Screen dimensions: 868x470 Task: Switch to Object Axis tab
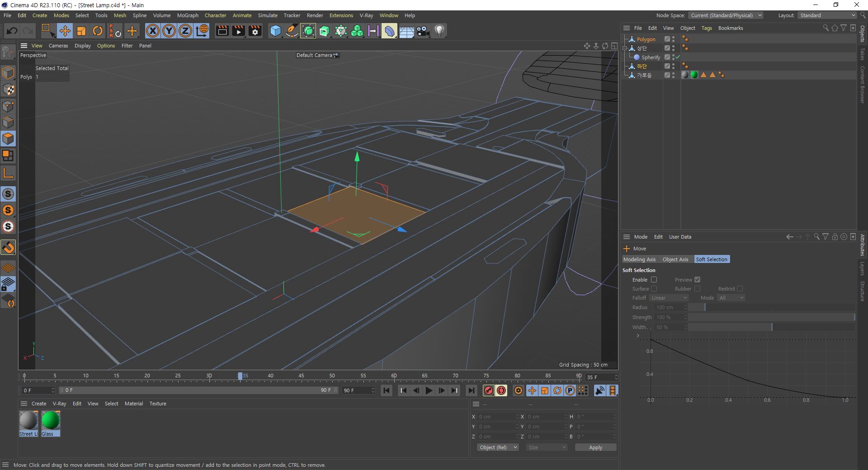[675, 259]
